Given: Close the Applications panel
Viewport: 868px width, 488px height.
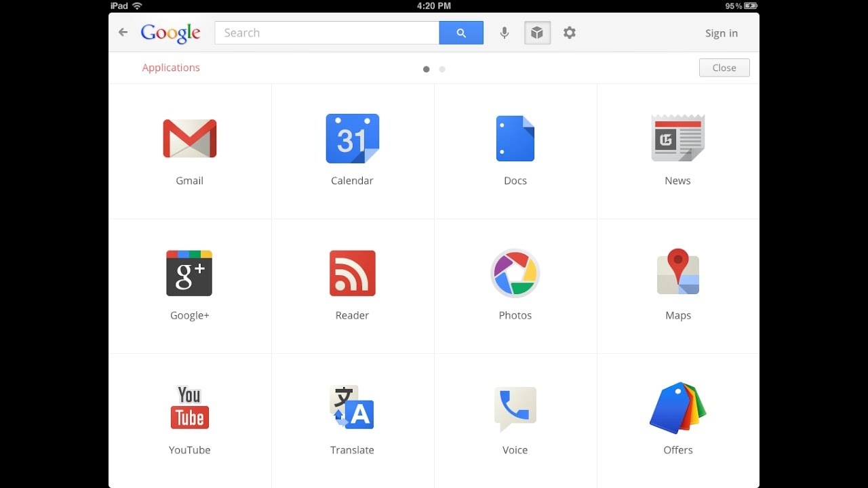Looking at the screenshot, I should tap(724, 68).
